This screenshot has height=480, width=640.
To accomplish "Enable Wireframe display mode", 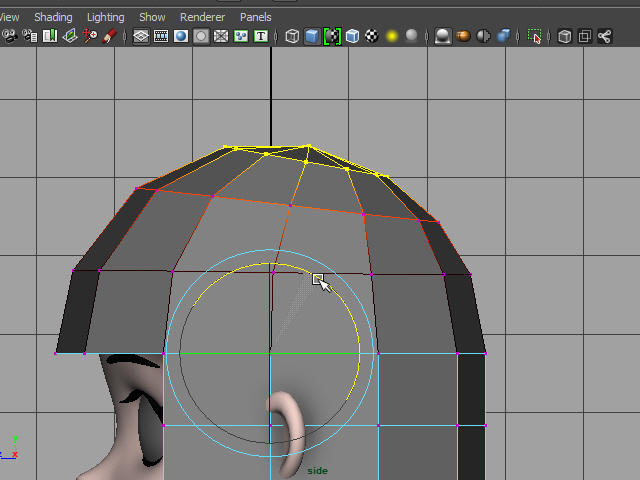I will point(292,36).
